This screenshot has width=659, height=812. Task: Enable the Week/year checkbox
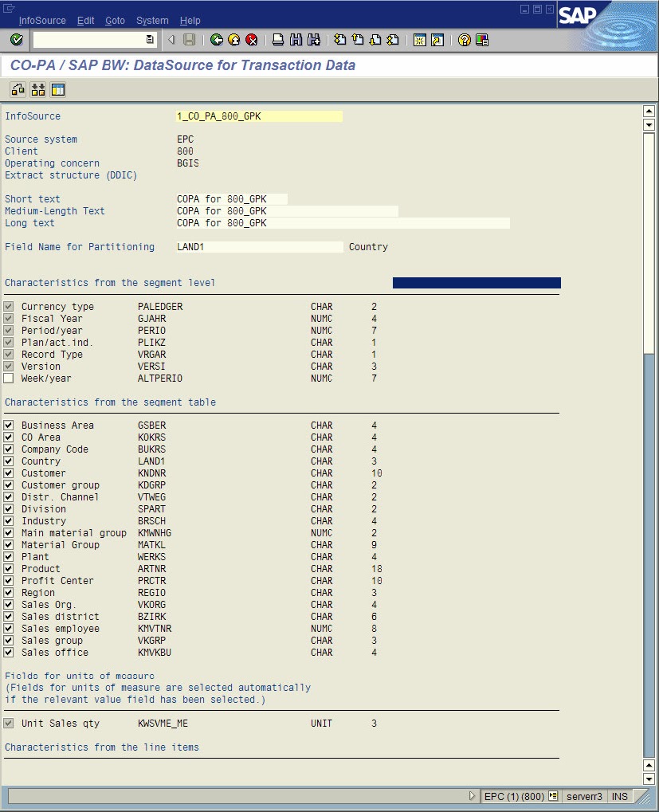8,378
